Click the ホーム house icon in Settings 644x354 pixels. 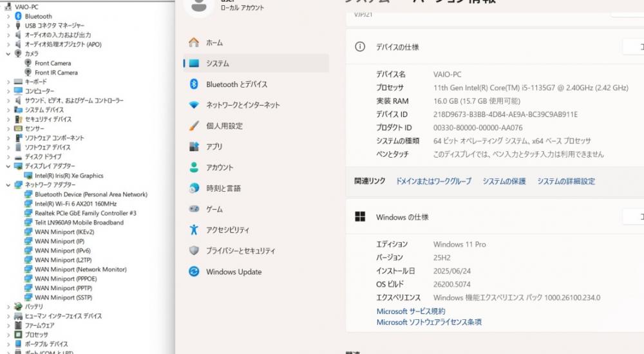194,42
